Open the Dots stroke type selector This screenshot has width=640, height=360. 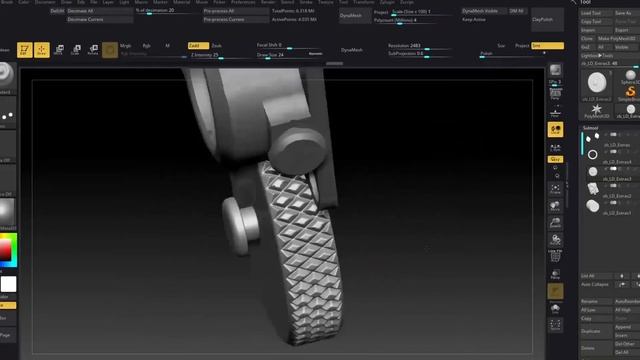click(7, 112)
